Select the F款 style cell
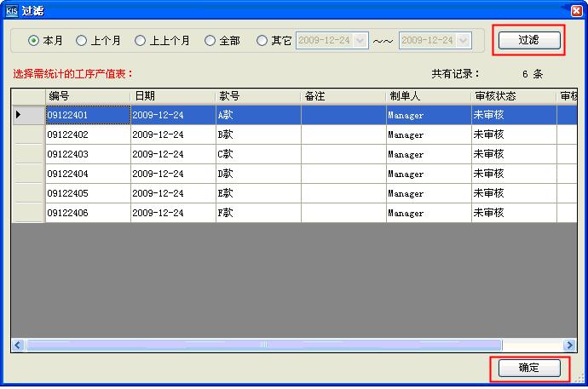 pyautogui.click(x=257, y=213)
